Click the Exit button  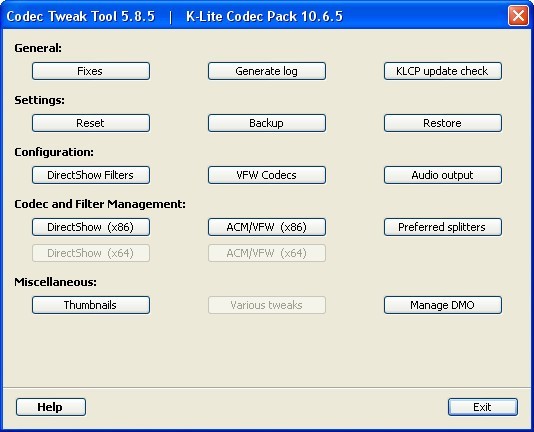point(483,407)
